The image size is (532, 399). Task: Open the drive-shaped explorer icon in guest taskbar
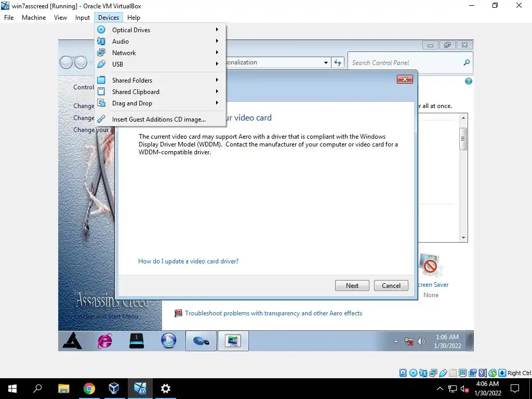137,341
